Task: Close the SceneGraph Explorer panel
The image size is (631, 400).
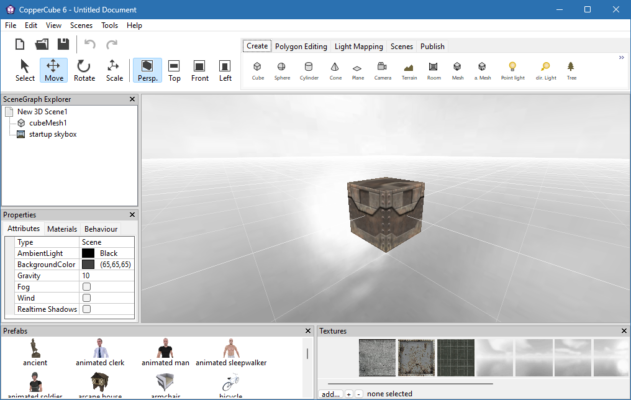Action: pos(132,99)
